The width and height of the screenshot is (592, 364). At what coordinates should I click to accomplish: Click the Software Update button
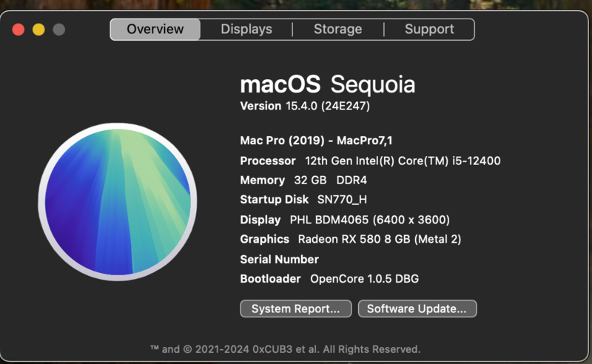417,309
